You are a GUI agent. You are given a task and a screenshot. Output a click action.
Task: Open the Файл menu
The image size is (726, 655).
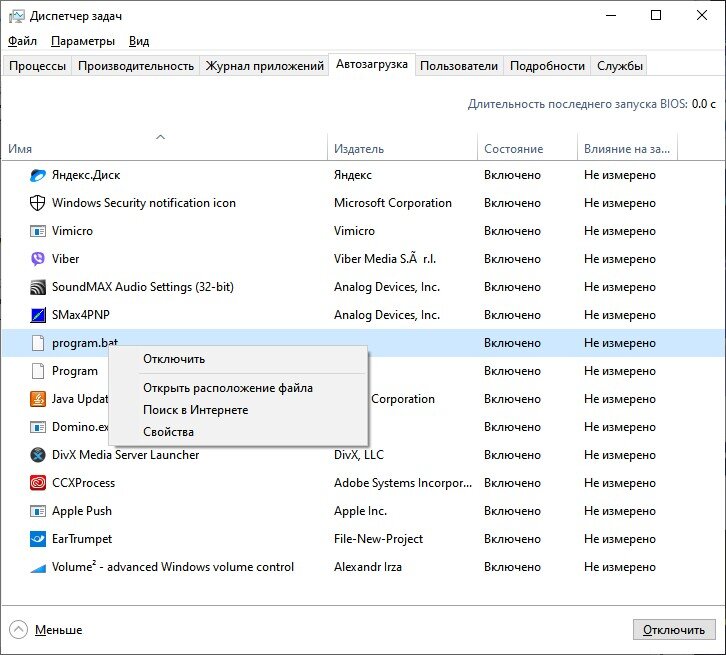click(22, 41)
